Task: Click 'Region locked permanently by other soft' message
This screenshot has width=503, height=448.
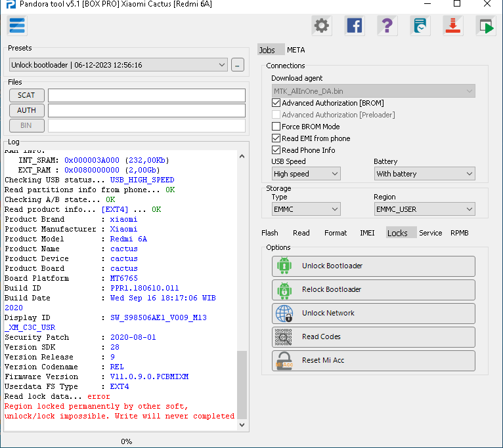Action: tap(96, 406)
